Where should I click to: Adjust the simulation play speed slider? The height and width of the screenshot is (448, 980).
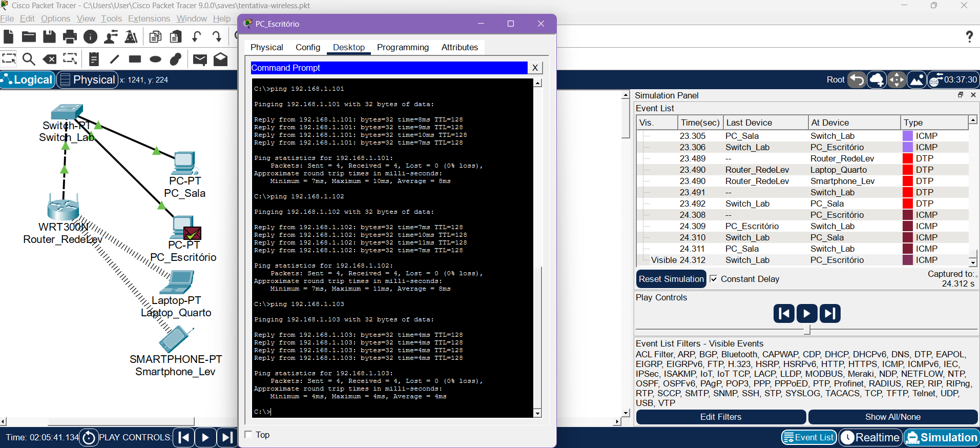coord(807,329)
